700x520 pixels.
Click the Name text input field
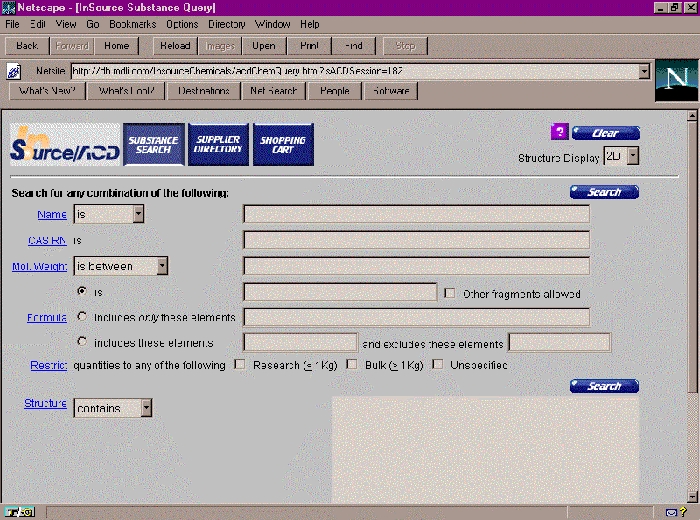417,214
